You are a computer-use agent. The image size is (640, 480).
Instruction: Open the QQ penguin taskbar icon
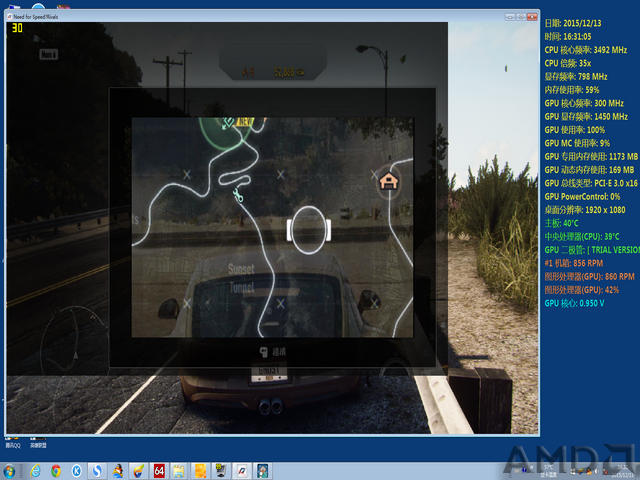[x=118, y=471]
